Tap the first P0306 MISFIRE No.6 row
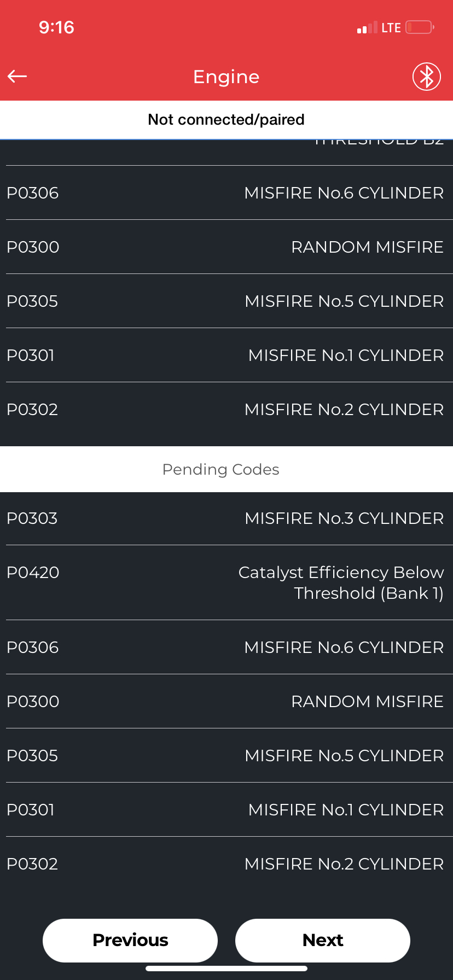 tap(226, 193)
